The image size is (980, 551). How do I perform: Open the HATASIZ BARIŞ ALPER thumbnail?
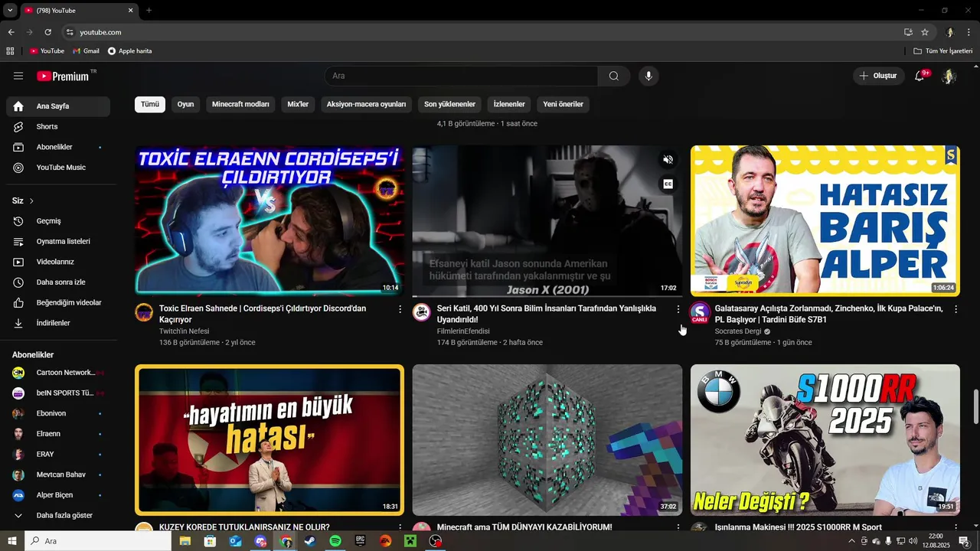[x=825, y=221]
